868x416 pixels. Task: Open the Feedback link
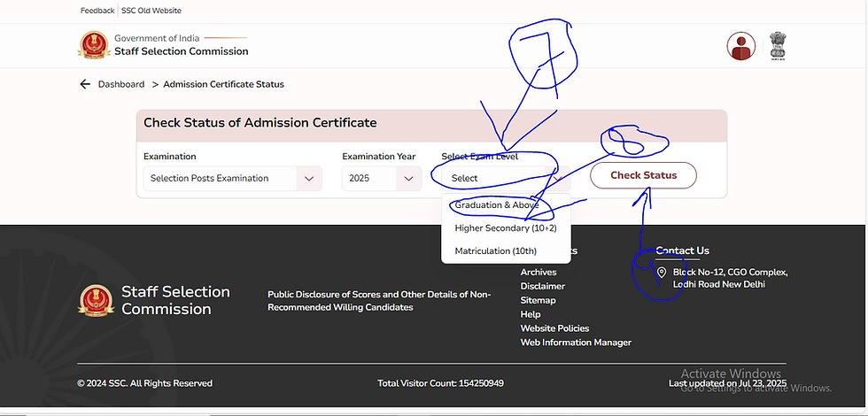[x=97, y=11]
